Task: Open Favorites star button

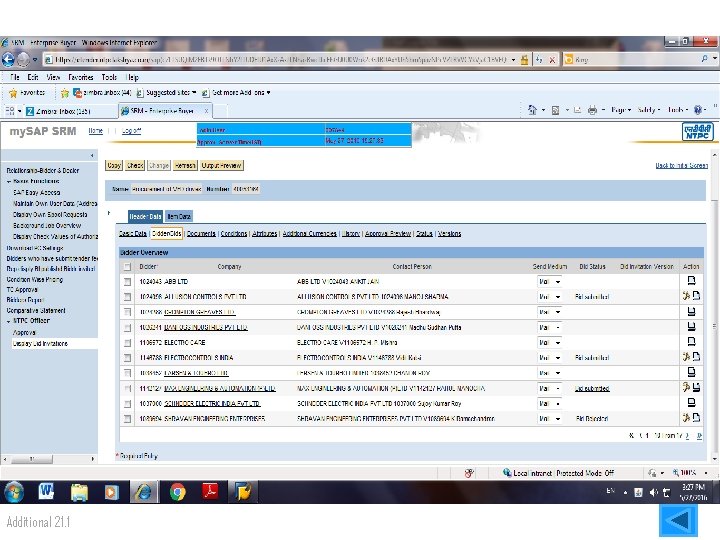Action: 27,93
